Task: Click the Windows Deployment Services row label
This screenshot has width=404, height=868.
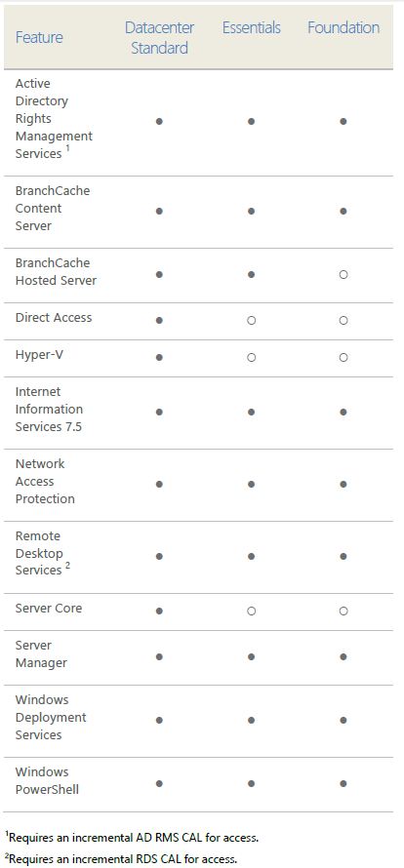Action: tap(51, 718)
